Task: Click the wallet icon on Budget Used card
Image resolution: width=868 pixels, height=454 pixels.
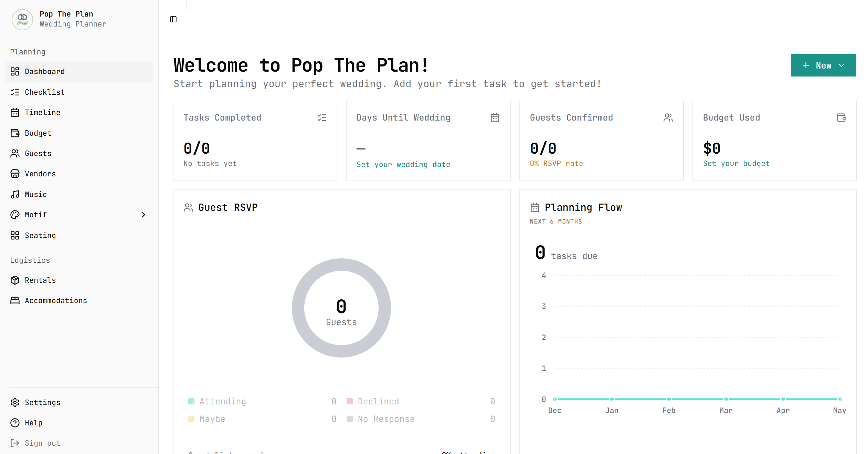Action: point(841,117)
